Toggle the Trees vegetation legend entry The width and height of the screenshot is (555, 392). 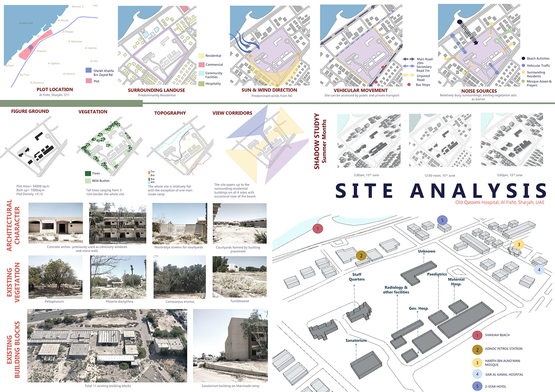[x=87, y=173]
